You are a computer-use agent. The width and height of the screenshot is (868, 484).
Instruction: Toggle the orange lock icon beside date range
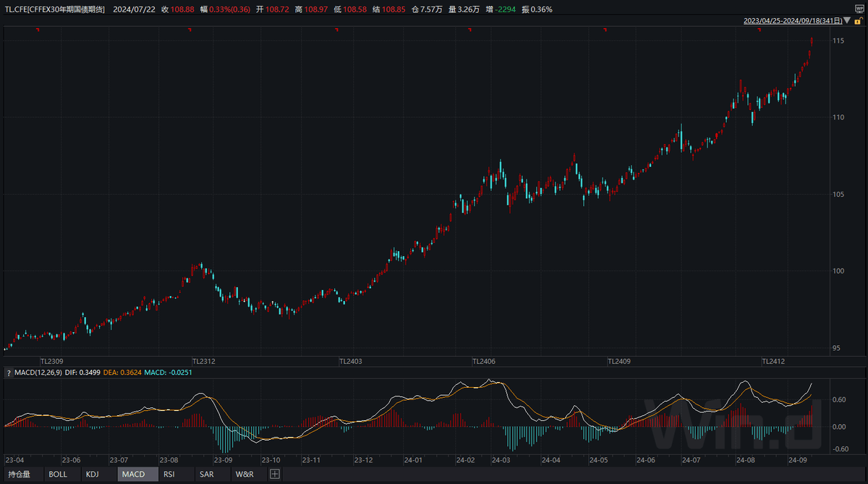(x=859, y=21)
